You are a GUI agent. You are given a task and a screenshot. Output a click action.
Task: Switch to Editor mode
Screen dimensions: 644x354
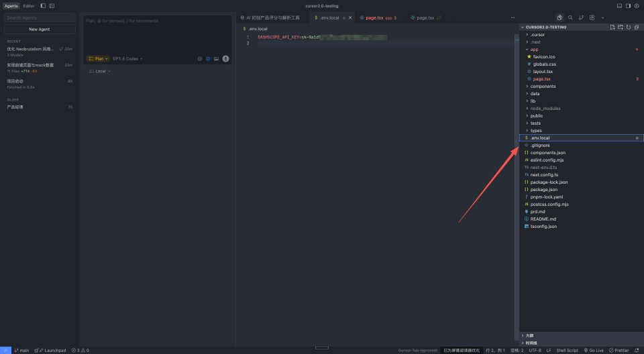(29, 5)
